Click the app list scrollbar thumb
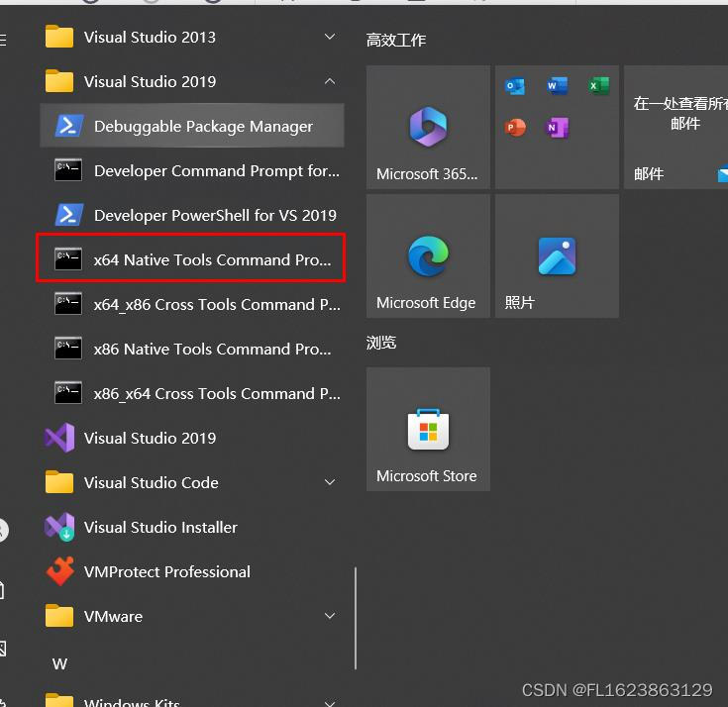This screenshot has width=728, height=707. pos(356,618)
